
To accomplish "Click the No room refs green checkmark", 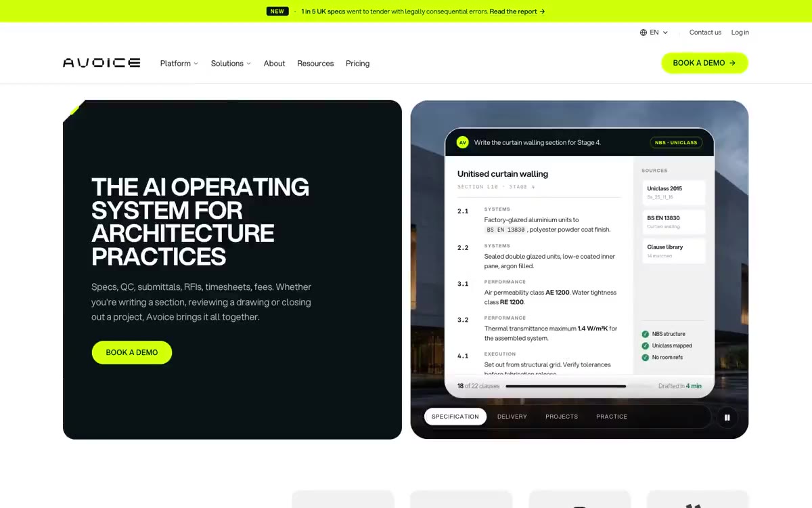I will click(646, 357).
